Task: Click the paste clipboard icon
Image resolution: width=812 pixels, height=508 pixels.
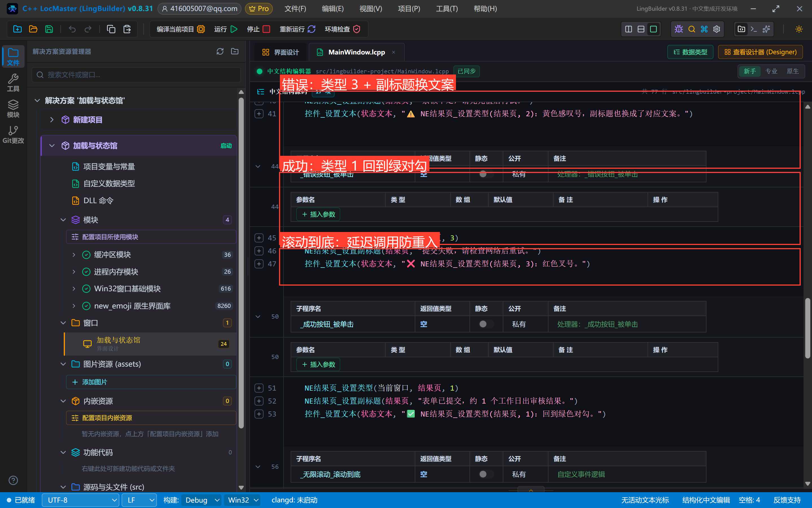Action: pyautogui.click(x=127, y=29)
